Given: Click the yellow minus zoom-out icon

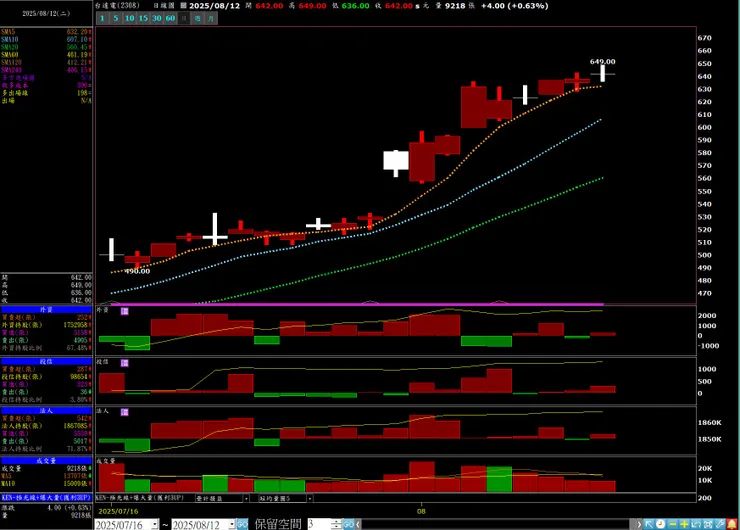Looking at the screenshot, I should point(673,524).
